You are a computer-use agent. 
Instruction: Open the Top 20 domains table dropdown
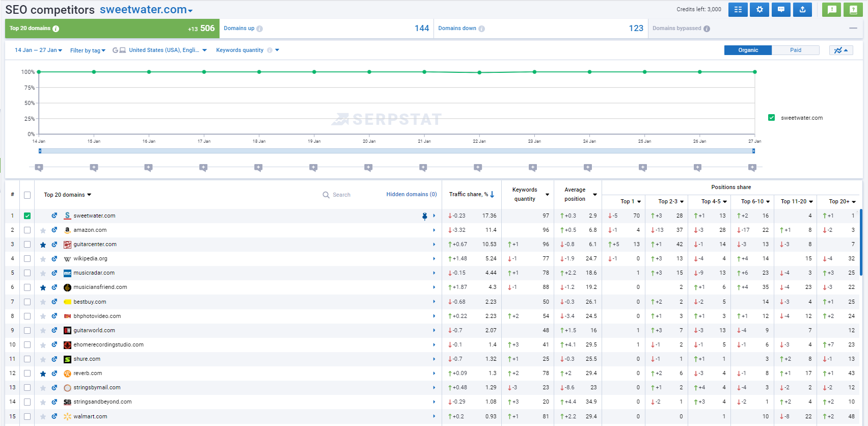tap(68, 195)
